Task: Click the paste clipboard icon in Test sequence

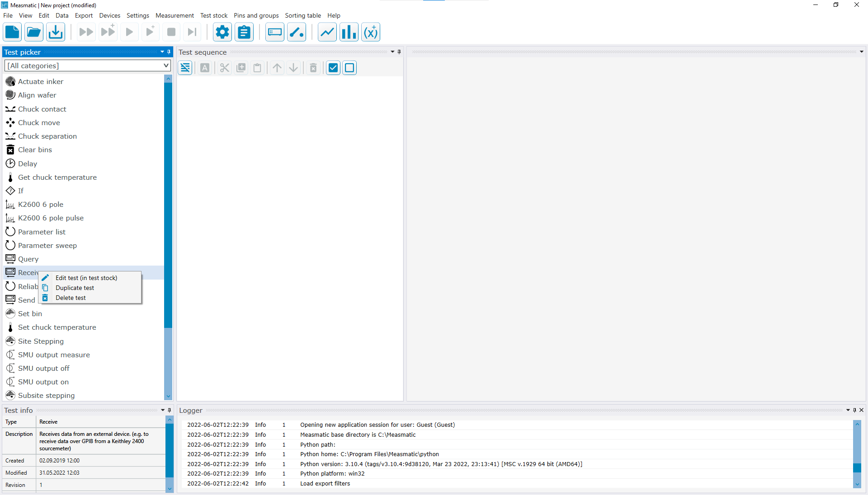Action: [x=257, y=68]
